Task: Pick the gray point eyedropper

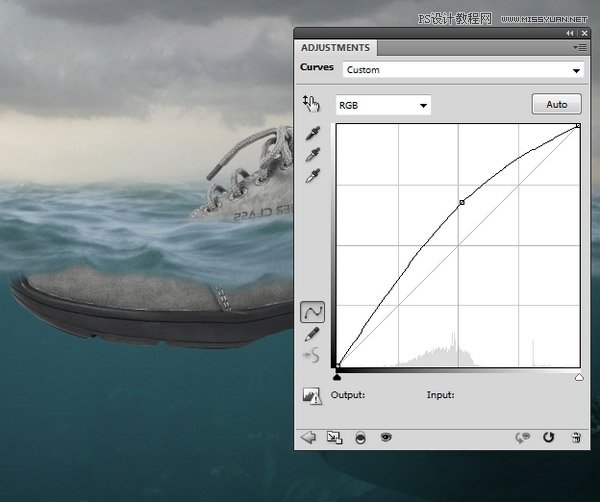Action: click(313, 155)
